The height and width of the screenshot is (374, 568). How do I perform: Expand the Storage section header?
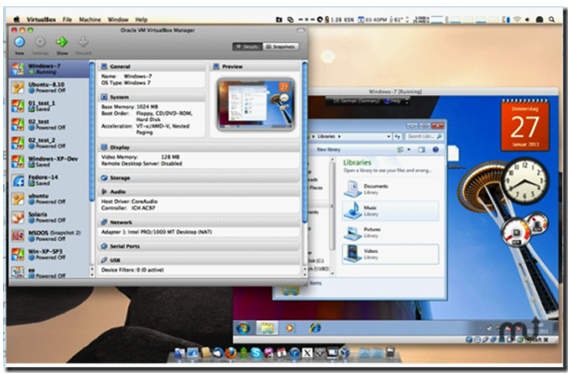pyautogui.click(x=199, y=178)
